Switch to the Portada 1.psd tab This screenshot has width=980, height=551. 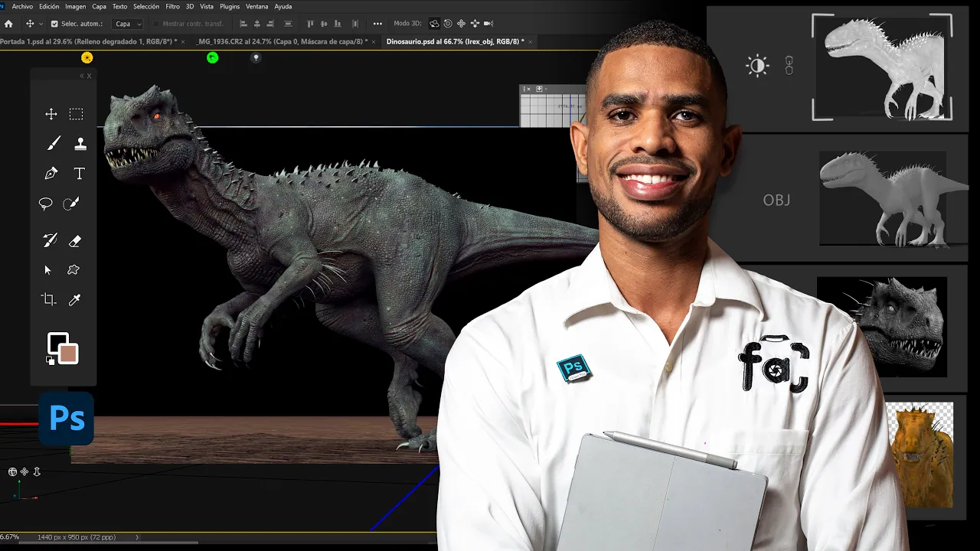(87, 41)
